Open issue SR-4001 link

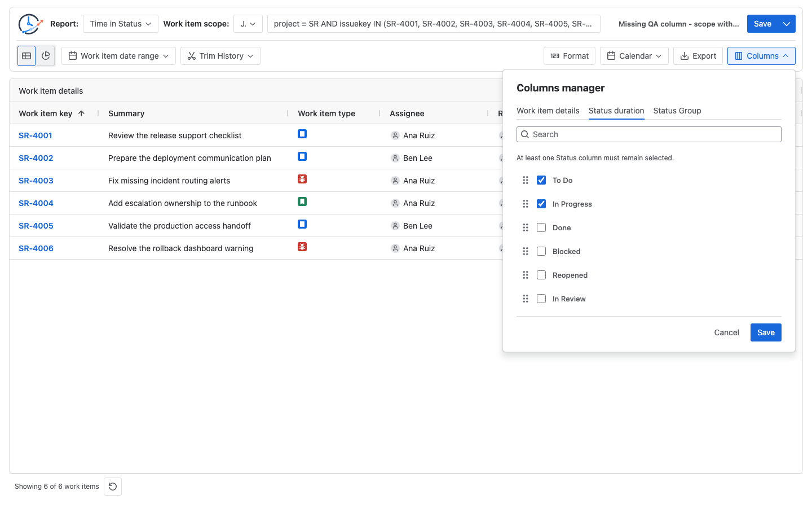tap(36, 135)
